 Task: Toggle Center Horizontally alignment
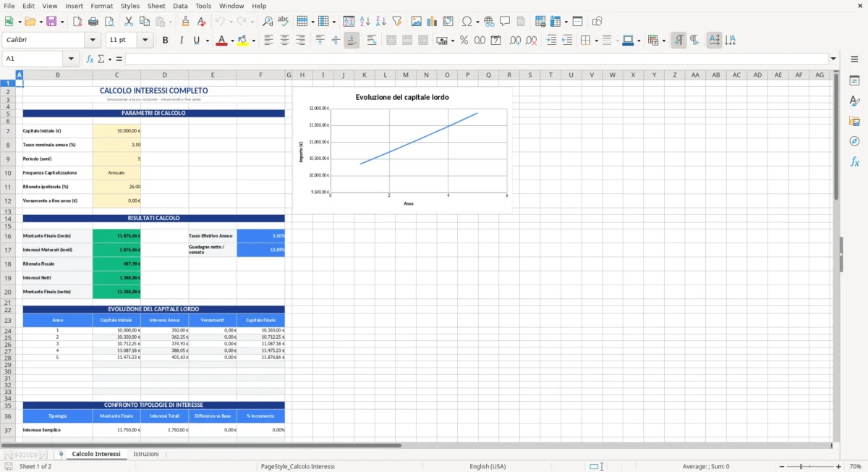[x=284, y=41]
